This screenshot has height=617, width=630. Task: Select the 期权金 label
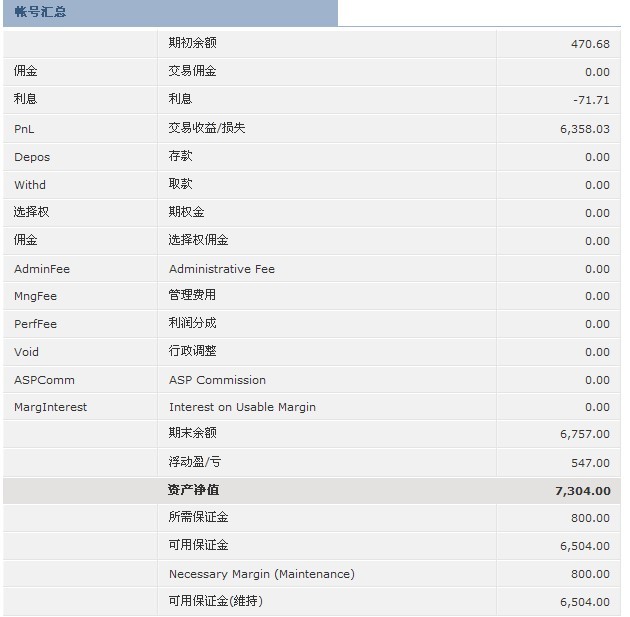click(x=186, y=212)
